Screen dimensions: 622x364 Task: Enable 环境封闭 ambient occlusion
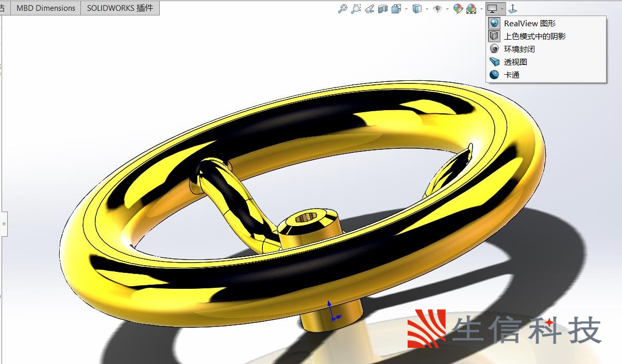pos(518,49)
